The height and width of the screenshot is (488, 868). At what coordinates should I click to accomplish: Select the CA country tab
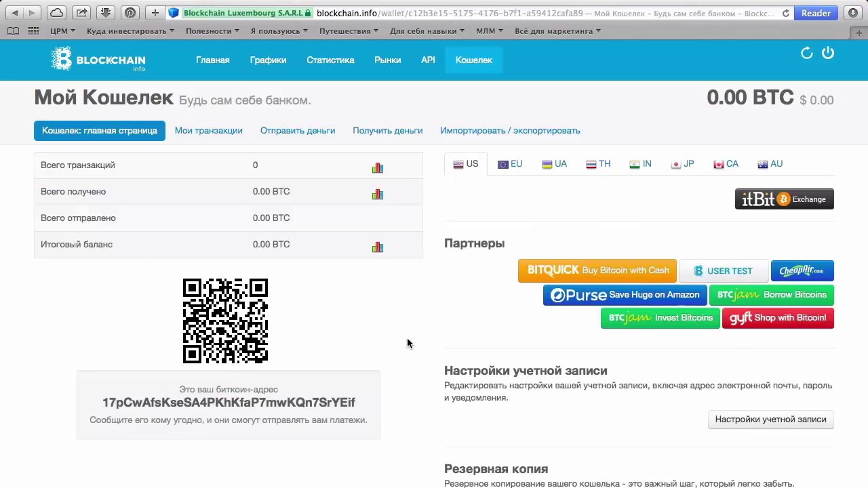pyautogui.click(x=726, y=164)
